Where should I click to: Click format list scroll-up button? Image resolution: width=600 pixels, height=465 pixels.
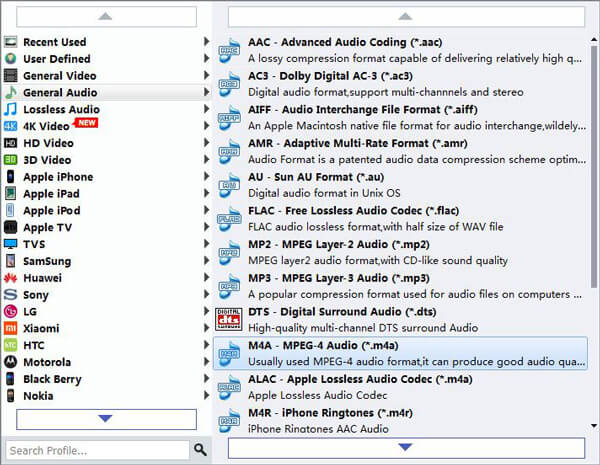coord(406,16)
